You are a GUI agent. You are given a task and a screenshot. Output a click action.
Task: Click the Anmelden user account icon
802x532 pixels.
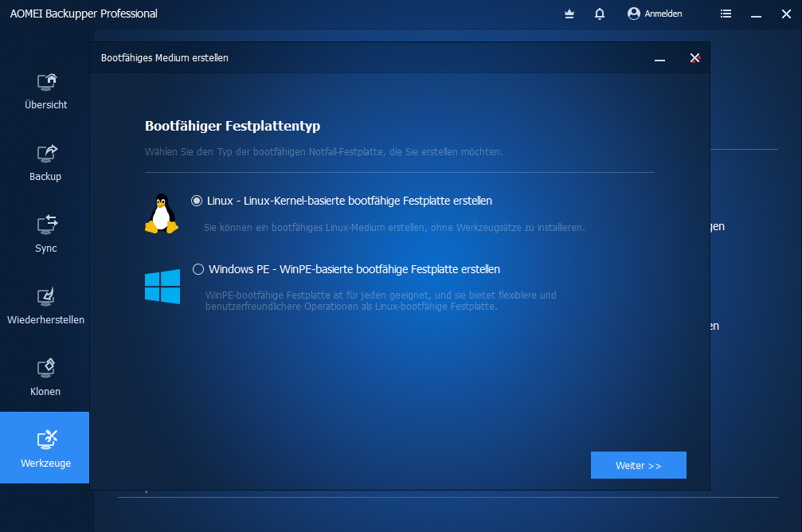[634, 14]
